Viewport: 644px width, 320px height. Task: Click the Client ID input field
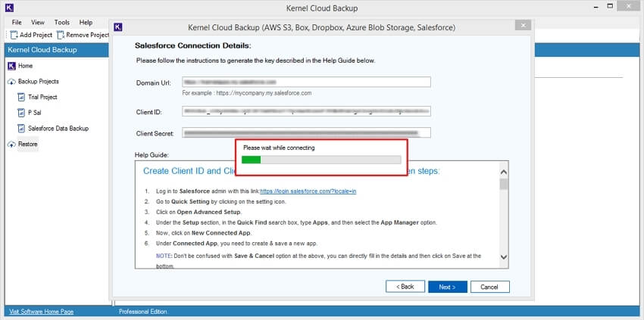click(306, 111)
